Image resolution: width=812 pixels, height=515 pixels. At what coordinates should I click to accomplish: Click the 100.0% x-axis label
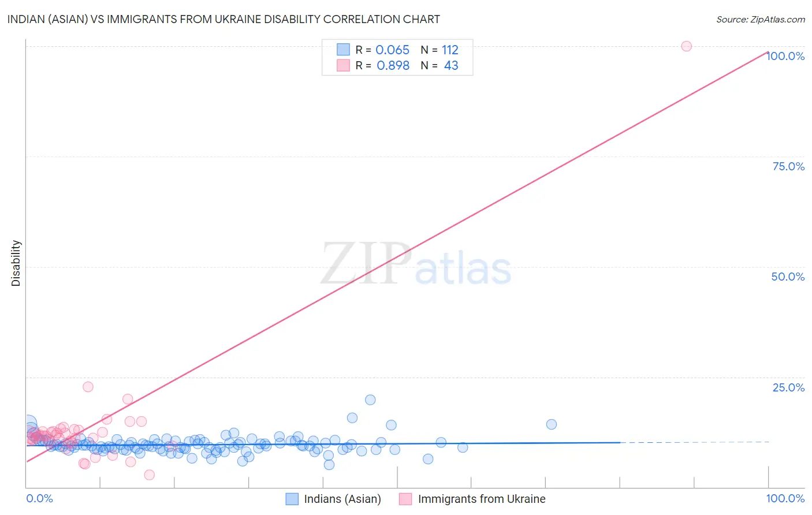[x=785, y=498]
